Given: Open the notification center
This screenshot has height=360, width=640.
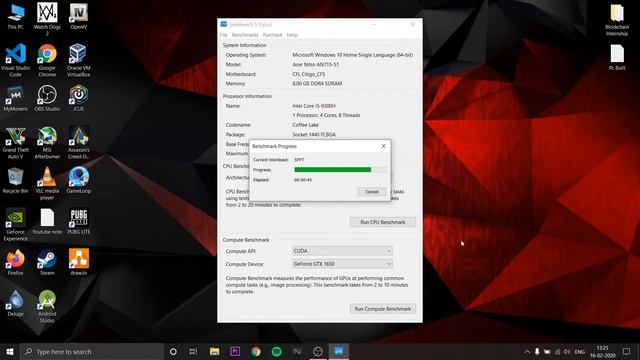Looking at the screenshot, I should click(627, 351).
